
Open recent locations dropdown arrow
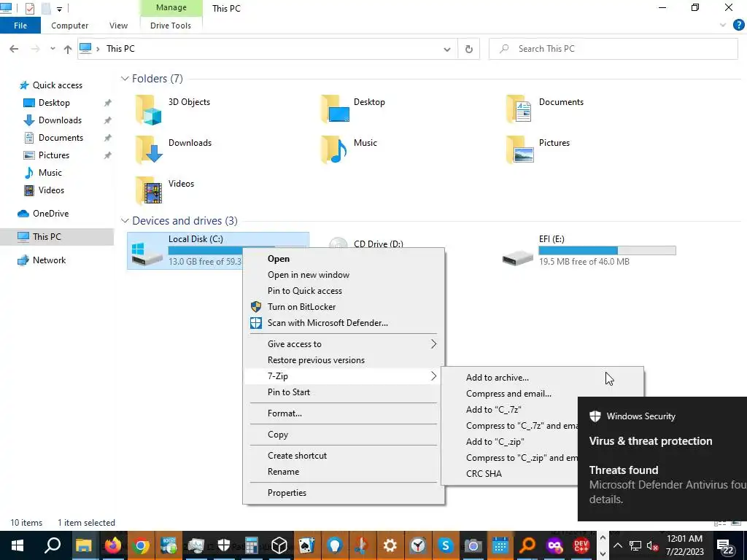[x=53, y=49]
